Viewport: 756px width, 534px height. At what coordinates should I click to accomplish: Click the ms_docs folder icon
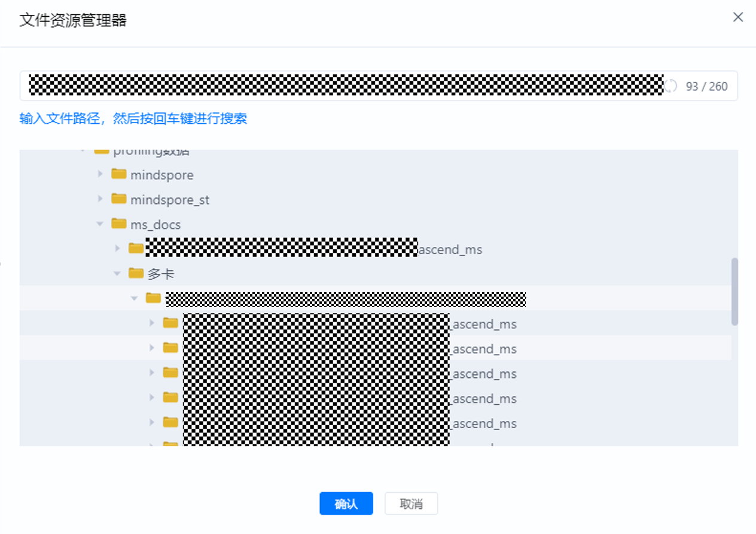pyautogui.click(x=119, y=224)
